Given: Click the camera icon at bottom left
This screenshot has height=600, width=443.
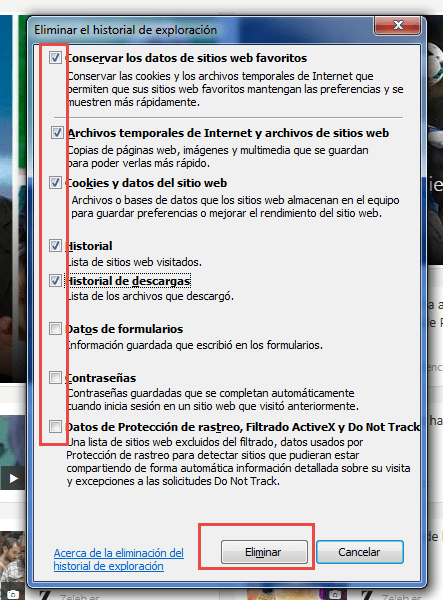Looking at the screenshot, I should (13, 595).
